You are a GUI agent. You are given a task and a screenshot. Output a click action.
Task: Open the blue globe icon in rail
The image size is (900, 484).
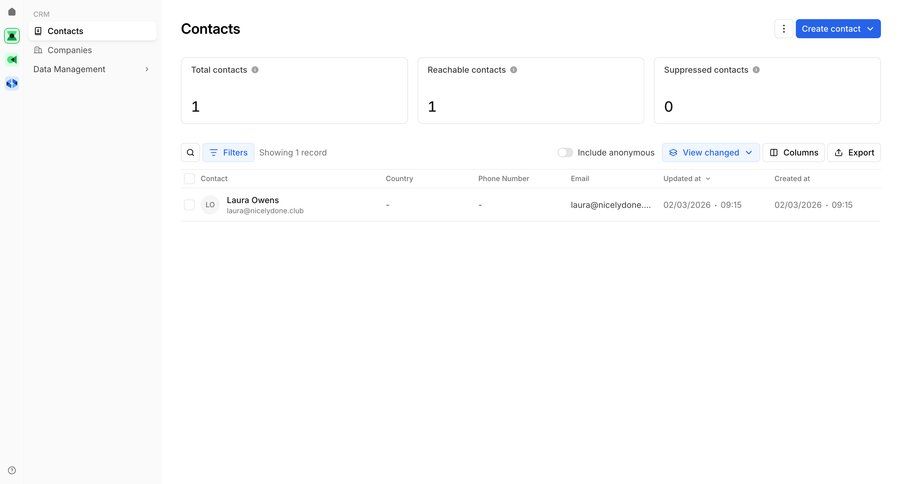[11, 84]
